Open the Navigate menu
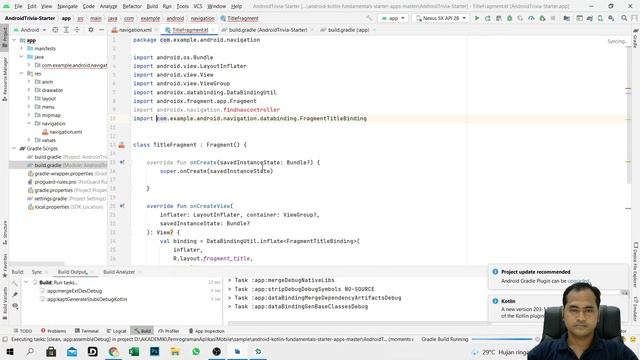The width and height of the screenshot is (640, 360). click(x=67, y=6)
